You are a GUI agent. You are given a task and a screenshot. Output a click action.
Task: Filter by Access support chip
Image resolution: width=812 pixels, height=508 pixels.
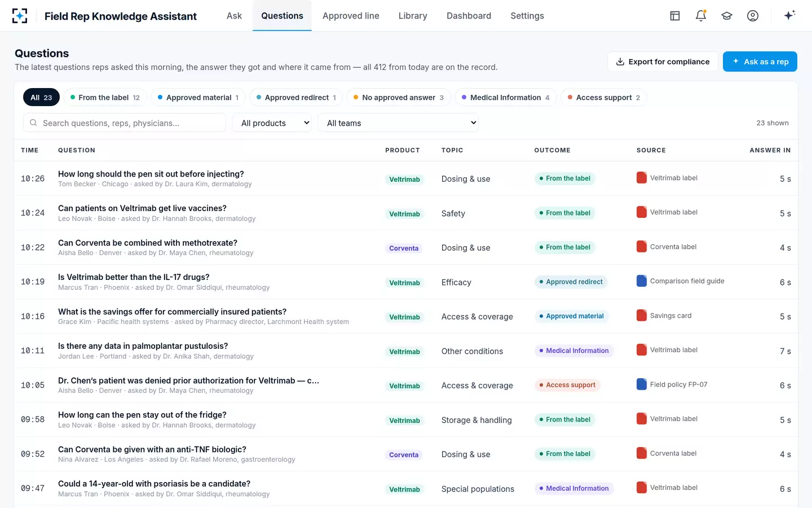click(x=604, y=98)
